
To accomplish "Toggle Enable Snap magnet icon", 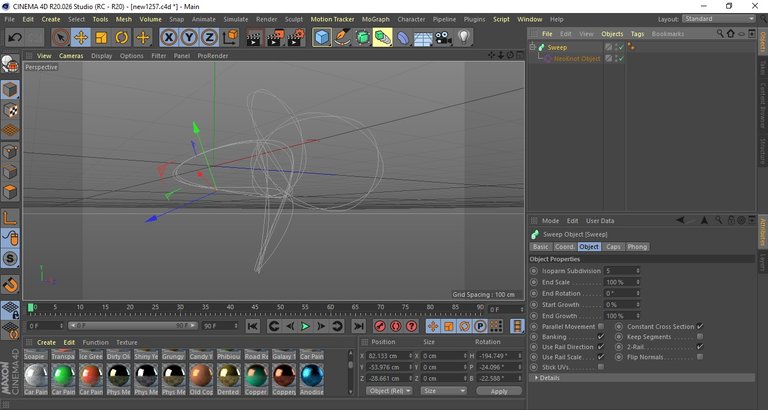I will pos(10,284).
